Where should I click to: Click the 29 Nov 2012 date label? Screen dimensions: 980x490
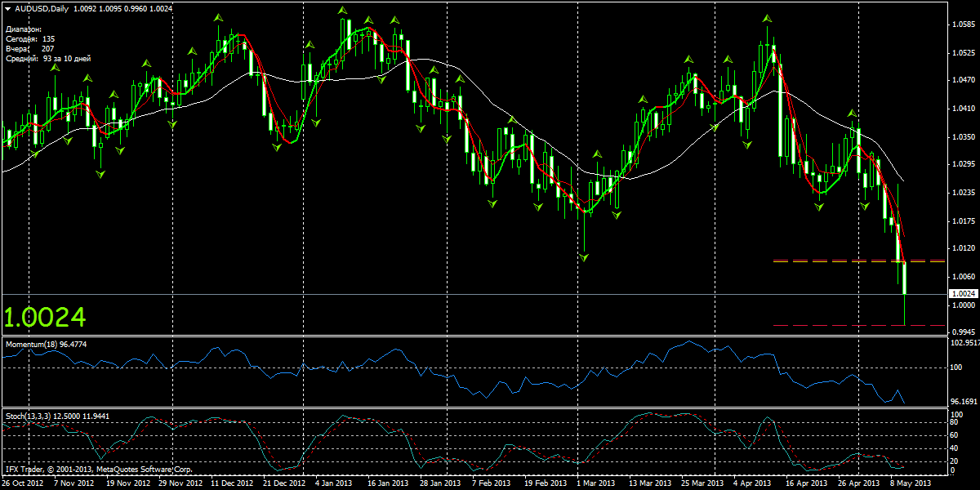pos(180,483)
